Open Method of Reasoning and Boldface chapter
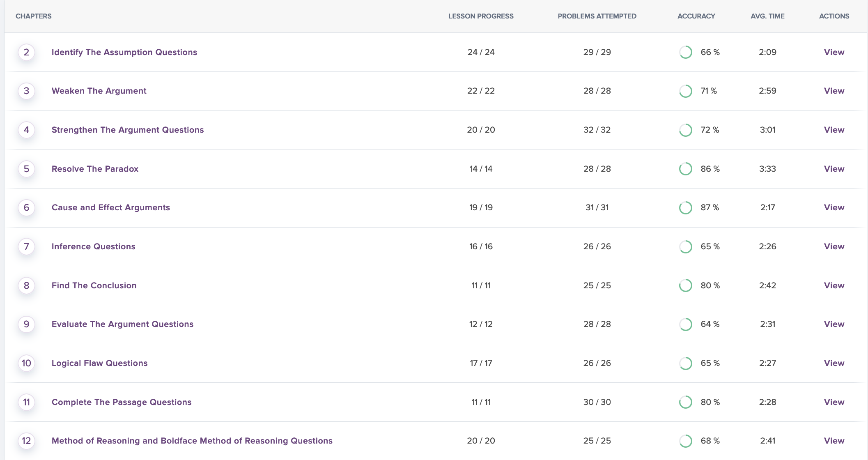The height and width of the screenshot is (460, 868). pyautogui.click(x=192, y=441)
